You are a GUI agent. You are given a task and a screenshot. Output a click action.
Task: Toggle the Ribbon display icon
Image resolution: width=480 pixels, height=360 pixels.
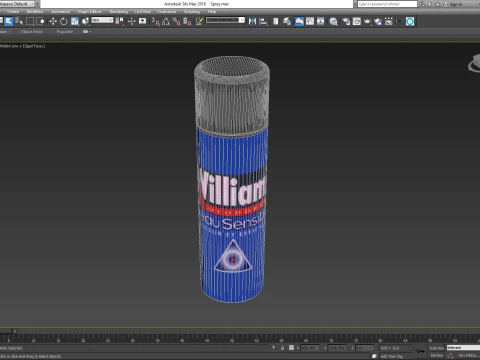coord(299,22)
